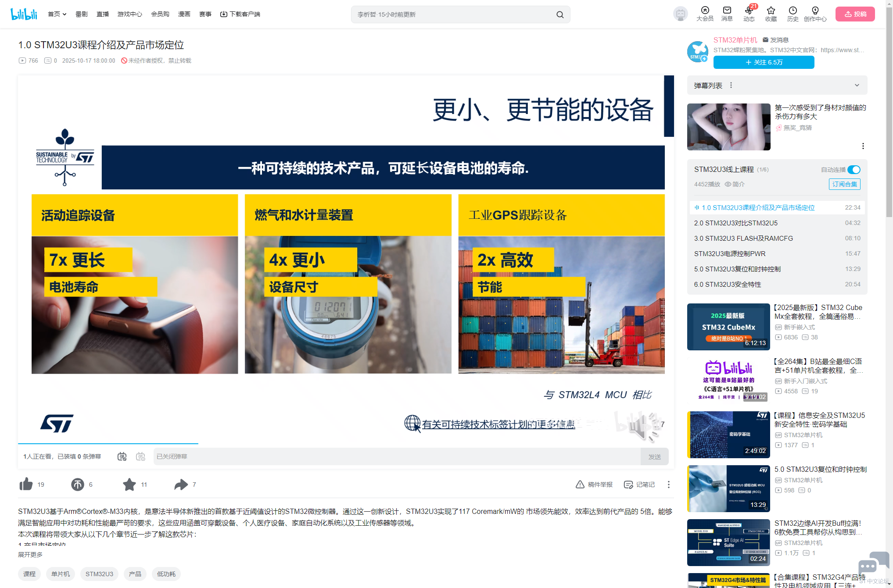The width and height of the screenshot is (893, 588).
Task: Open the 密码学基础 video thumbnail
Action: [x=728, y=435]
